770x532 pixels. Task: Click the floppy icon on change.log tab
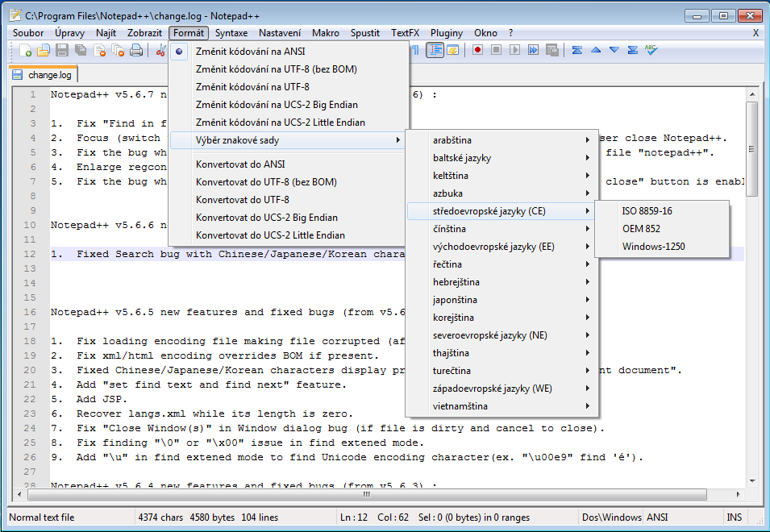click(18, 75)
